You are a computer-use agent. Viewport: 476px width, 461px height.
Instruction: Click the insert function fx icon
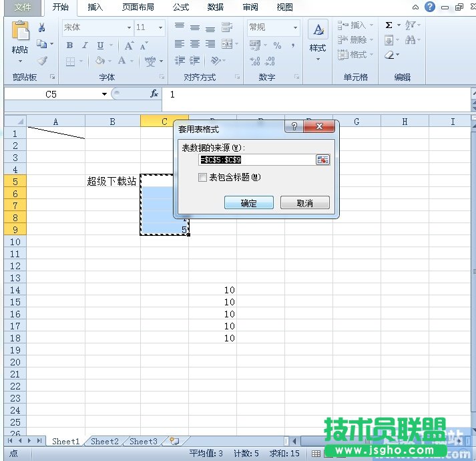[154, 94]
